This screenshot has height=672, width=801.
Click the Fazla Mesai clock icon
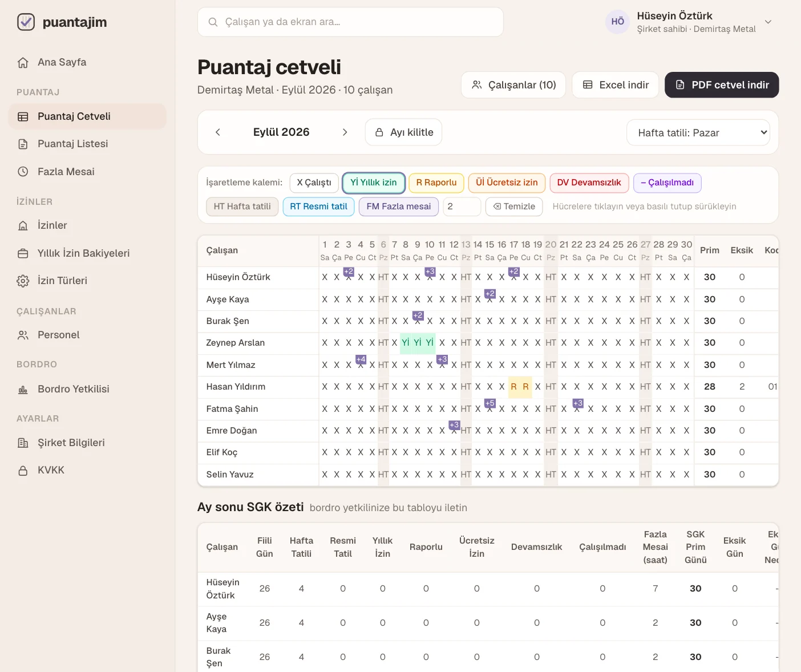[23, 172]
